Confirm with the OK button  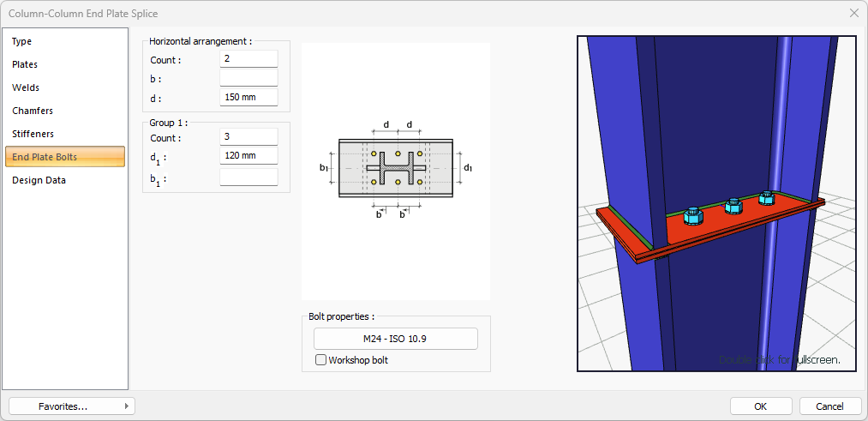pos(761,406)
